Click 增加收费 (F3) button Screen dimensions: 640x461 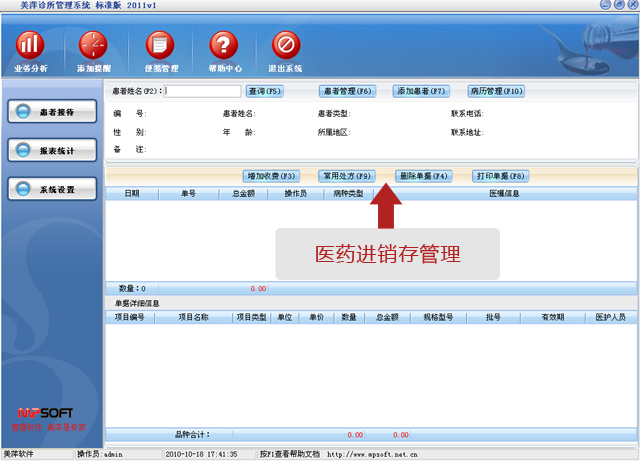(x=273, y=176)
